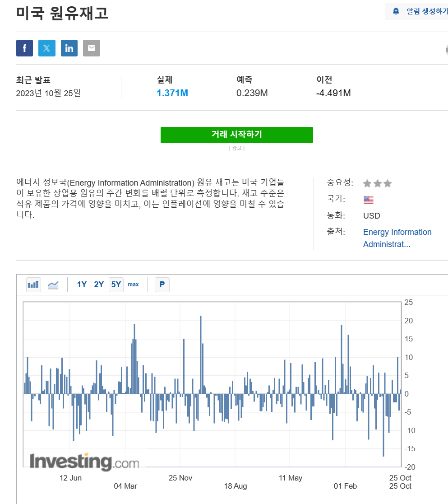Click the lowest negative bar near -17

click(x=383, y=425)
